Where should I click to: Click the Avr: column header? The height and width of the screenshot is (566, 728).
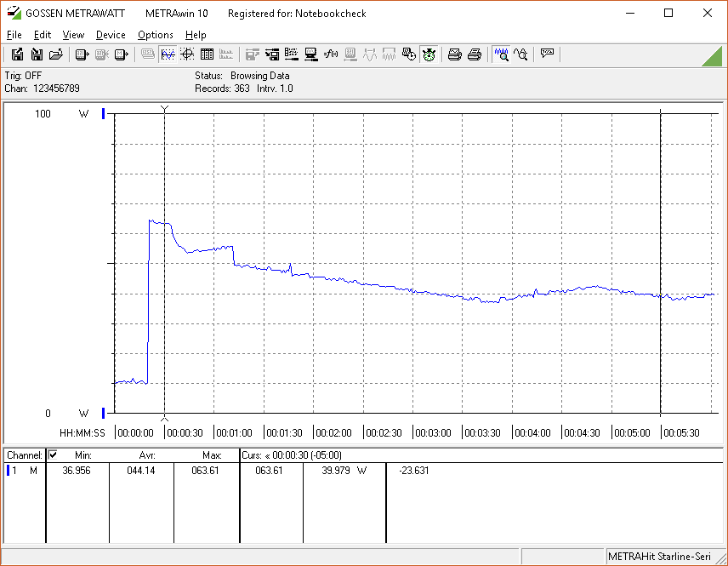[x=147, y=455]
